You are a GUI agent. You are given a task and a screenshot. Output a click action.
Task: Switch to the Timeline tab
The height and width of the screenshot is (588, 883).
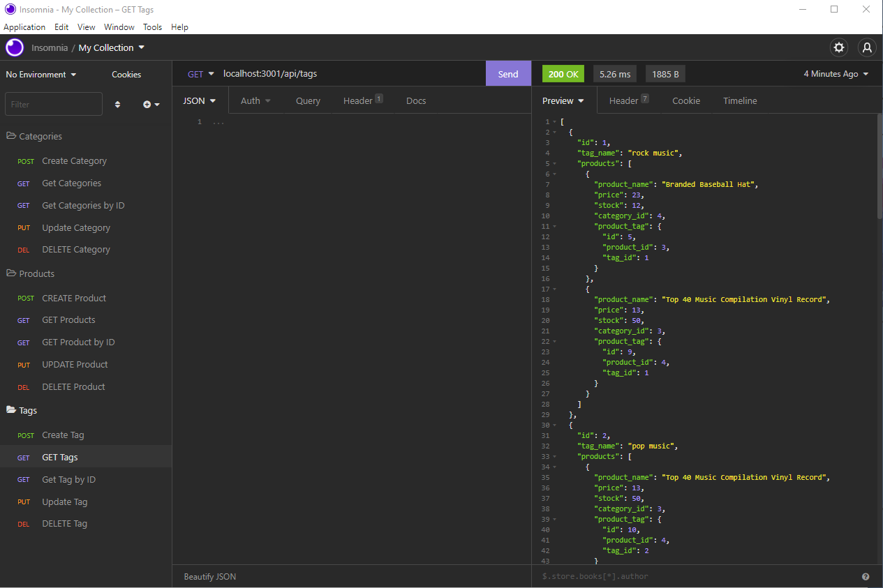point(739,100)
